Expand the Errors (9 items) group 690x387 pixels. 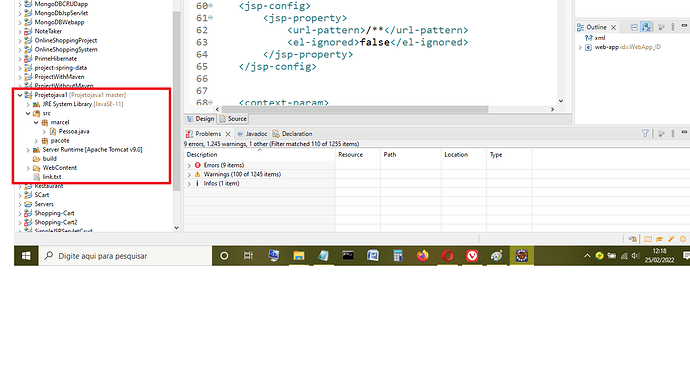[189, 166]
